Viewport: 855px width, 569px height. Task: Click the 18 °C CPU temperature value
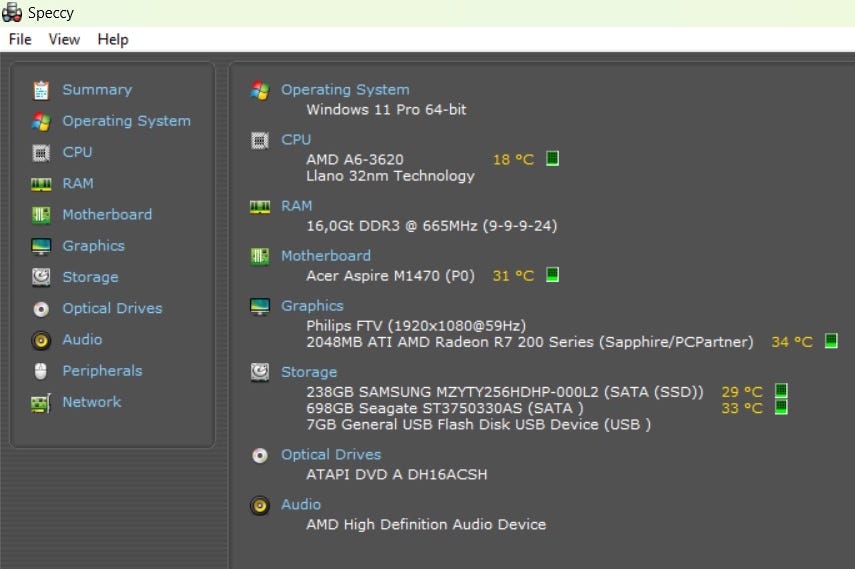coord(513,160)
